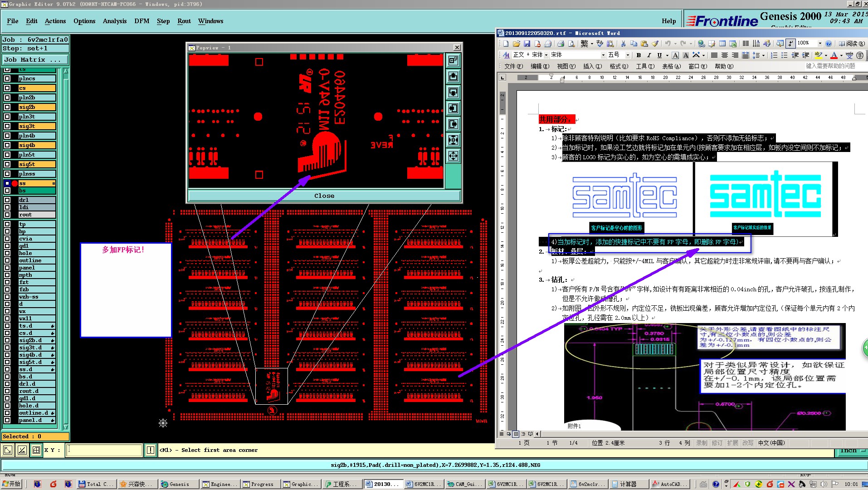The height and width of the screenshot is (490, 868).
Task: Open the Word font size dropdown
Action: (x=628, y=55)
